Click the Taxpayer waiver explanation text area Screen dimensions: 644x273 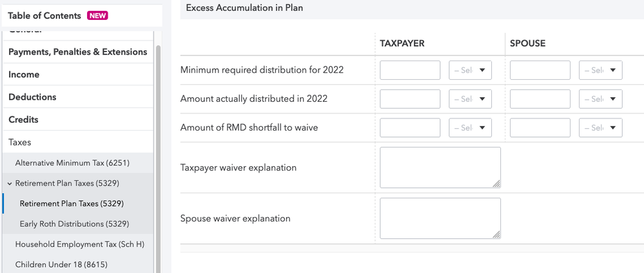(x=440, y=167)
